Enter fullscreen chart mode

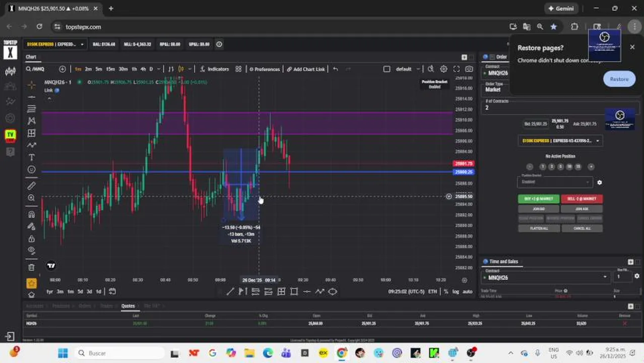[457, 69]
